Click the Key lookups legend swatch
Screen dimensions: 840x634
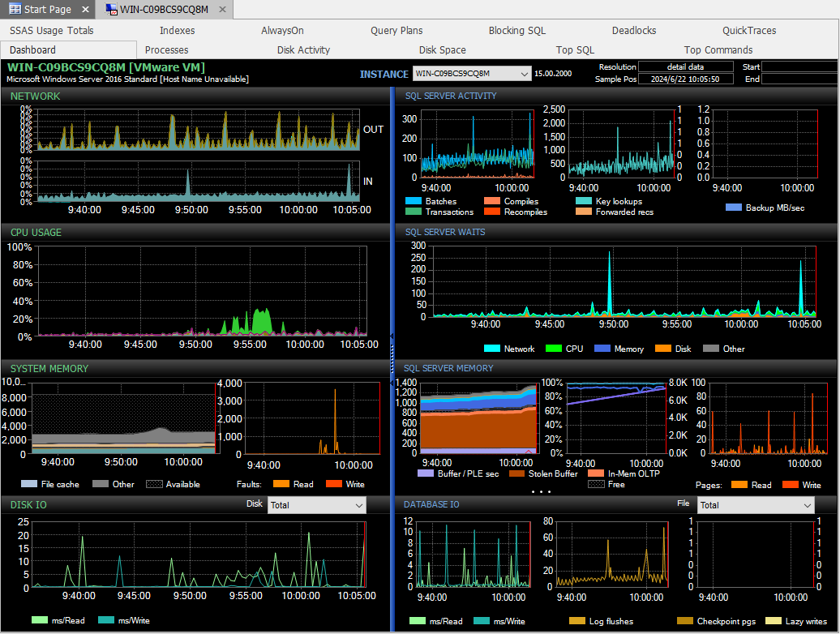(584, 201)
